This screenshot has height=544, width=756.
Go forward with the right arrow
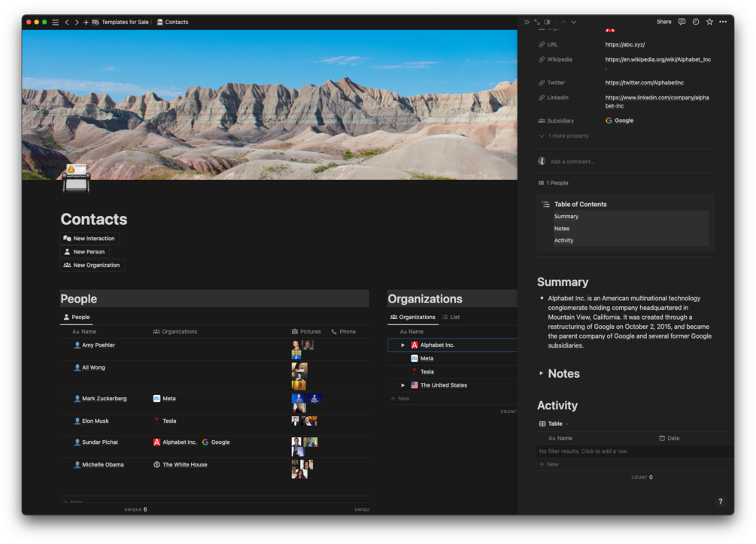[76, 22]
